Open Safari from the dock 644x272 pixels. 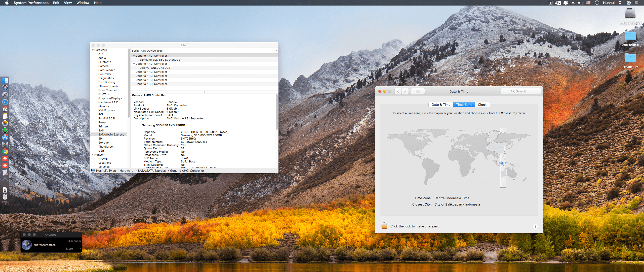[x=5, y=102]
